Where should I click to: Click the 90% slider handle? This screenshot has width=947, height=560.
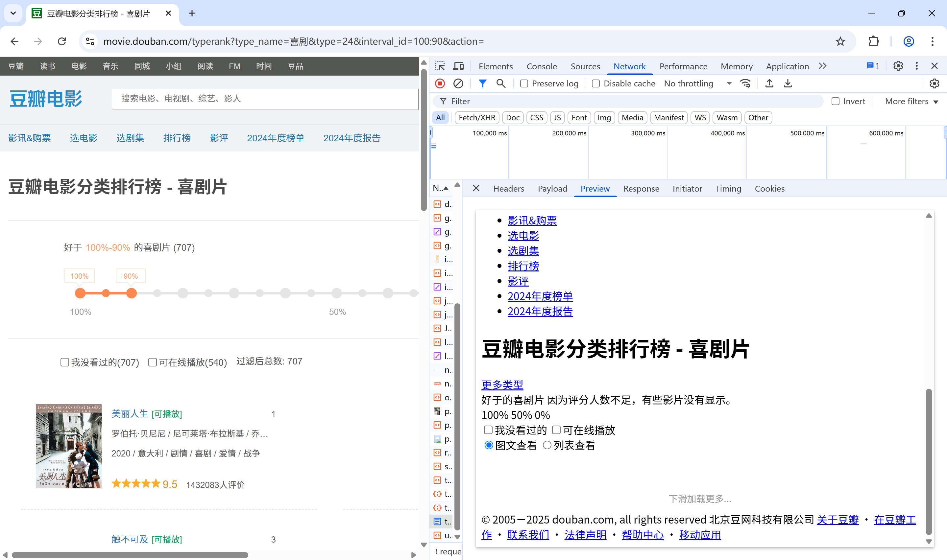[131, 293]
